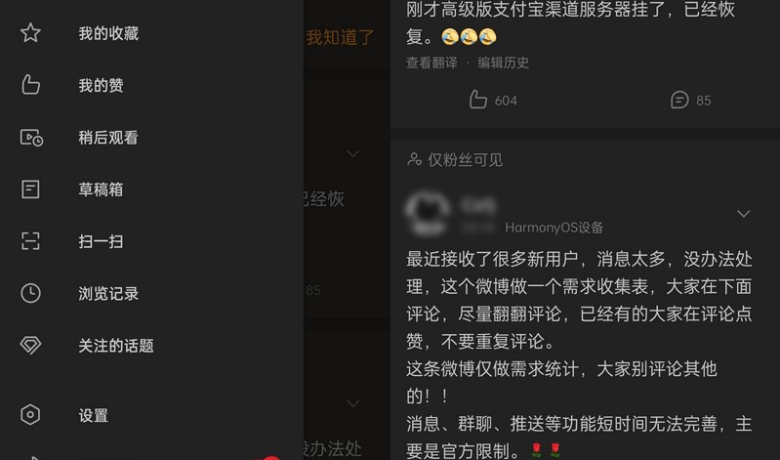This screenshot has width=780, height=460.
Task: Tap the 我的赞 thumbs-up icon
Action: tap(30, 85)
